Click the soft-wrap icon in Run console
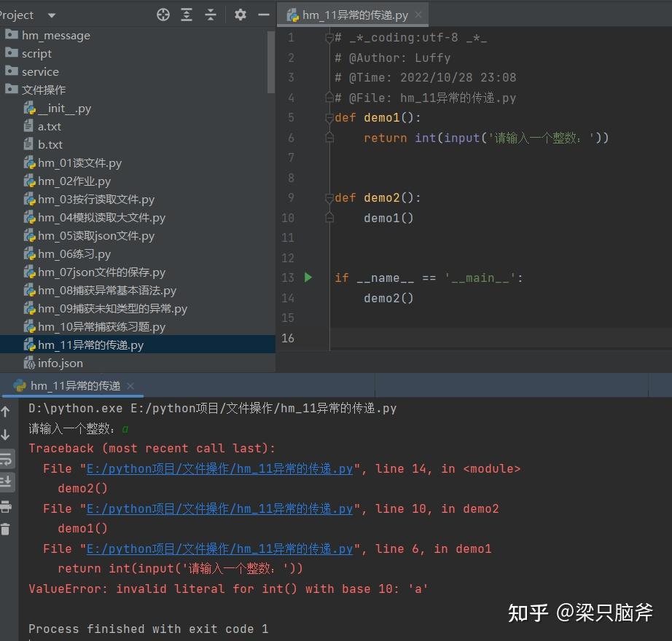 (6, 459)
